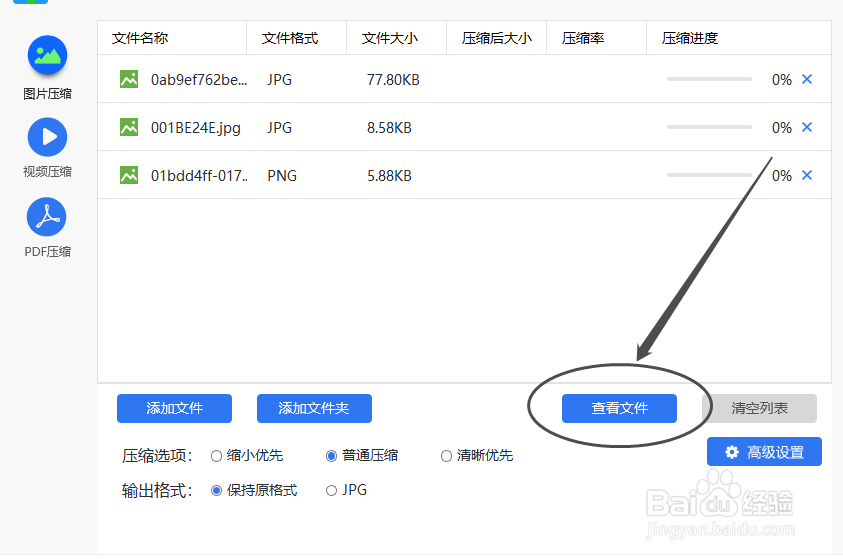Image resolution: width=843 pixels, height=559 pixels.
Task: Remove 001BE24E.jpg with its X icon
Action: (x=807, y=127)
